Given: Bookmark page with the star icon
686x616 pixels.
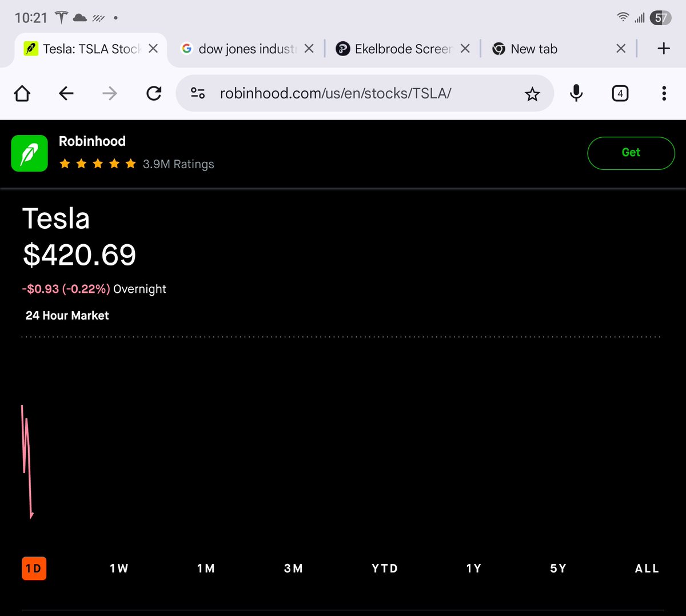Looking at the screenshot, I should coord(532,94).
